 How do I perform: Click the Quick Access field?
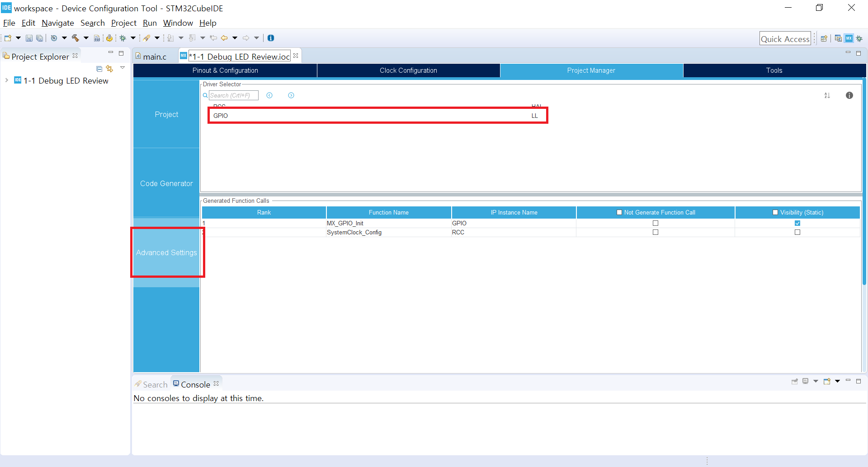coord(785,39)
